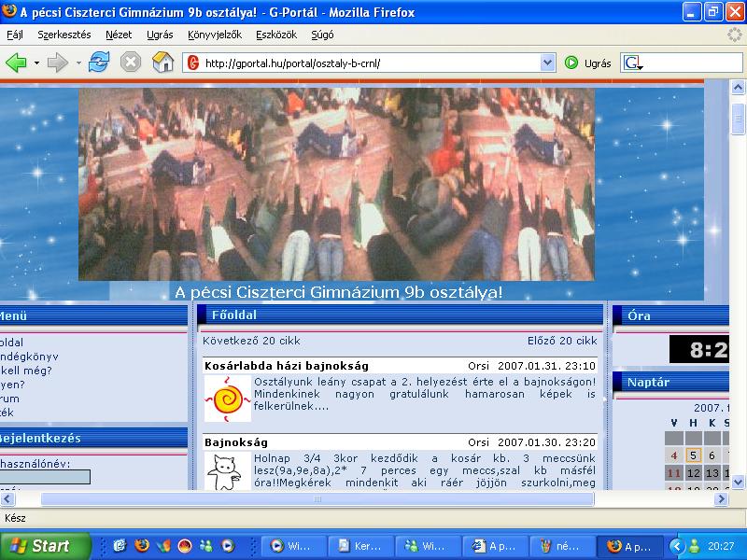Click the page heading 'A pécsi Ciszterci Gimnázium 9b osztálya!'

click(339, 292)
